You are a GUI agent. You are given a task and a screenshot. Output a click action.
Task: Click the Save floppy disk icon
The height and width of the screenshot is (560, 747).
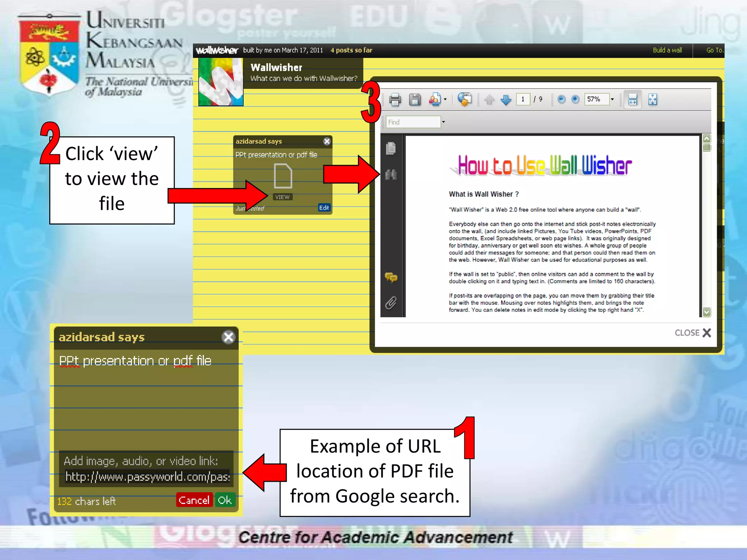(415, 100)
